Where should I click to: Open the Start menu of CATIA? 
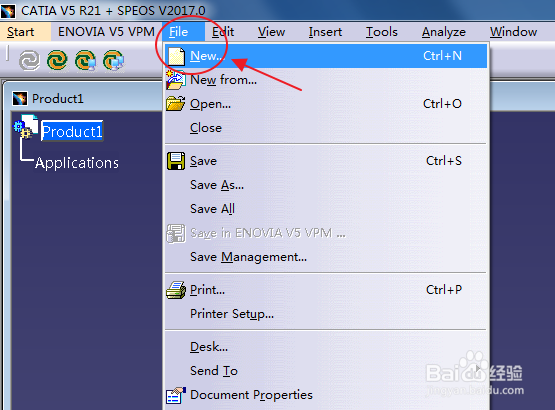click(x=21, y=32)
